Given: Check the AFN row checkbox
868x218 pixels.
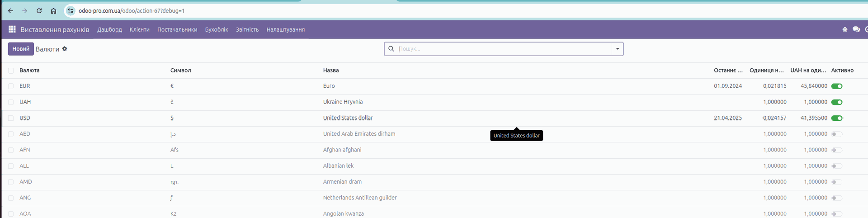Looking at the screenshot, I should 11,150.
